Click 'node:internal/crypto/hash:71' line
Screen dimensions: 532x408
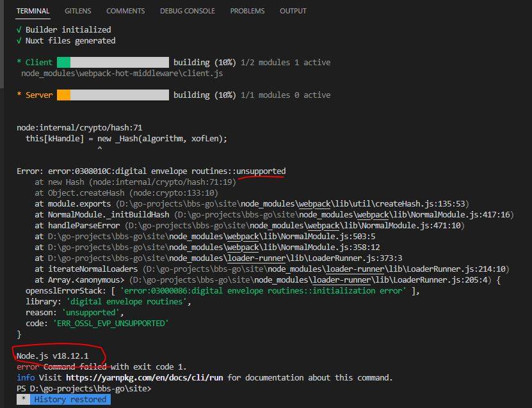tap(79, 128)
